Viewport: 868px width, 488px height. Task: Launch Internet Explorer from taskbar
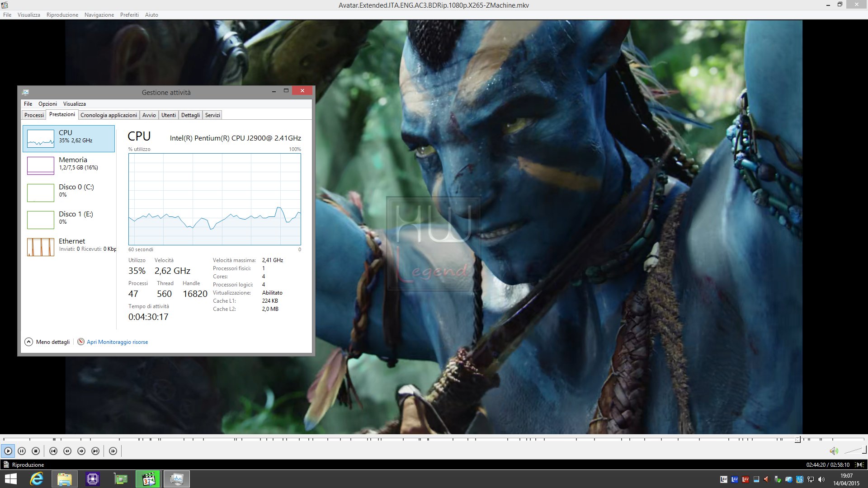tap(37, 479)
